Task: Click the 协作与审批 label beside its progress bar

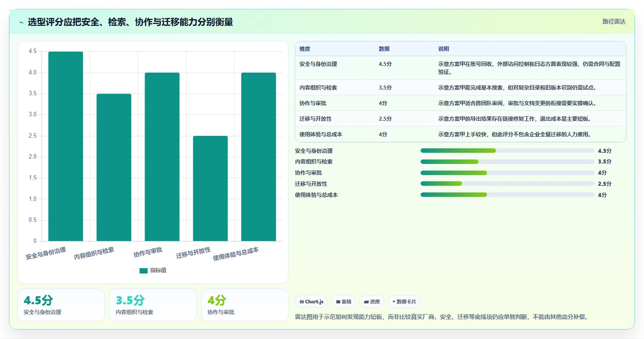Action: point(309,173)
